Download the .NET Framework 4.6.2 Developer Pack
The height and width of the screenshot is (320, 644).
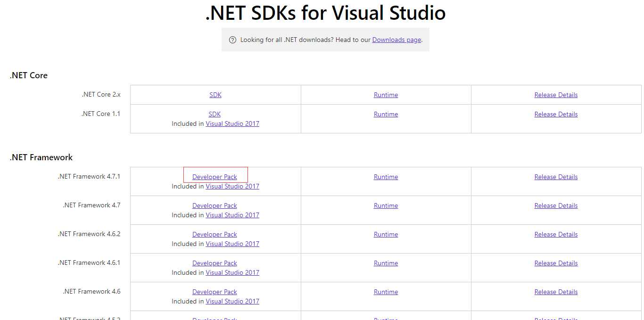[x=215, y=234]
